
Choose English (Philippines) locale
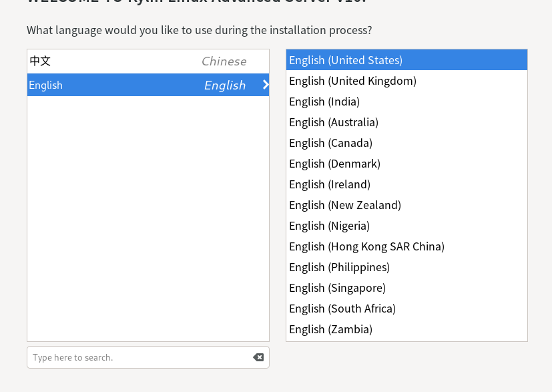pyautogui.click(x=406, y=267)
